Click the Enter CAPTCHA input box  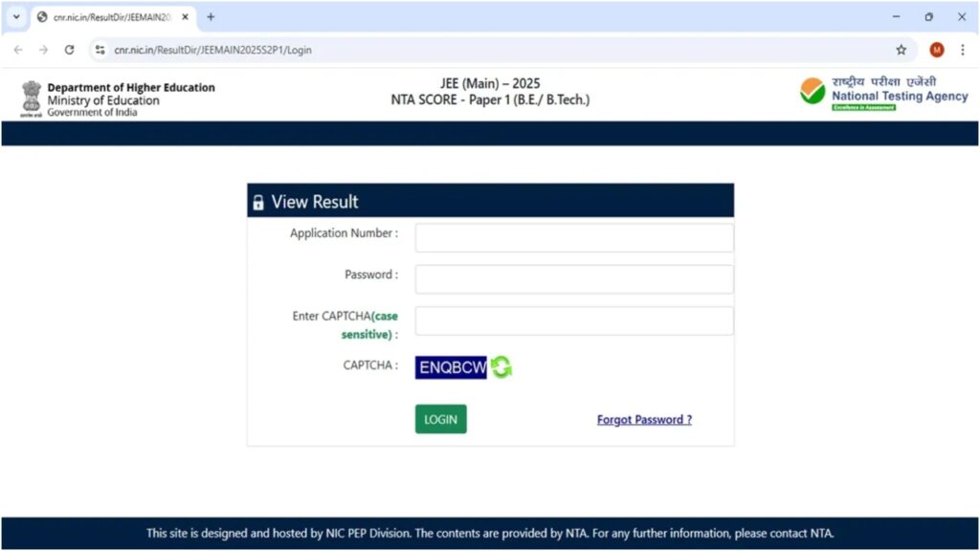pyautogui.click(x=573, y=320)
